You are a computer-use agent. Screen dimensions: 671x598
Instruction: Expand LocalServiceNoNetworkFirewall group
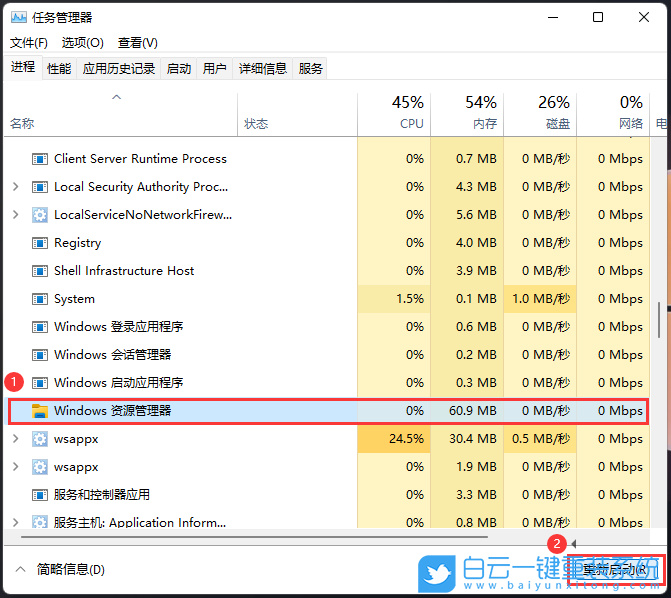(x=16, y=214)
